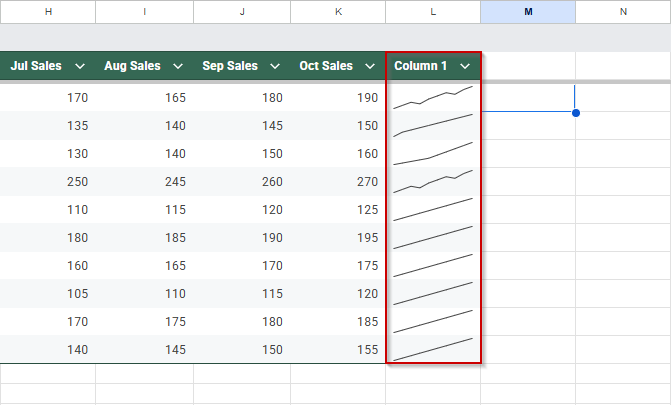
Task: Select the cell with value 270
Action: 338,182
